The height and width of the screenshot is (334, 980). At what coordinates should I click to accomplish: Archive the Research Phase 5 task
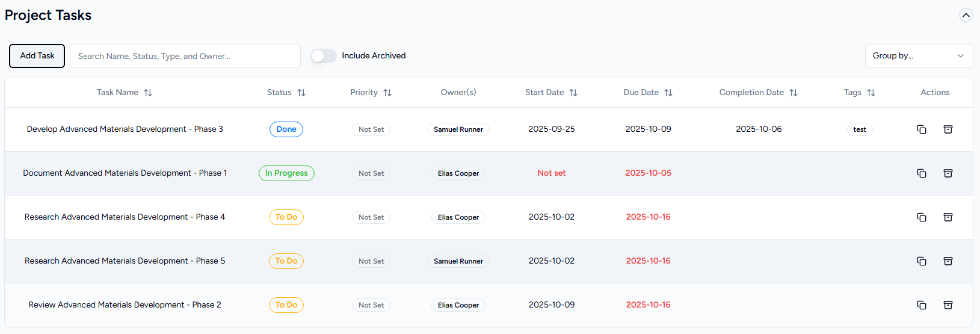[948, 261]
